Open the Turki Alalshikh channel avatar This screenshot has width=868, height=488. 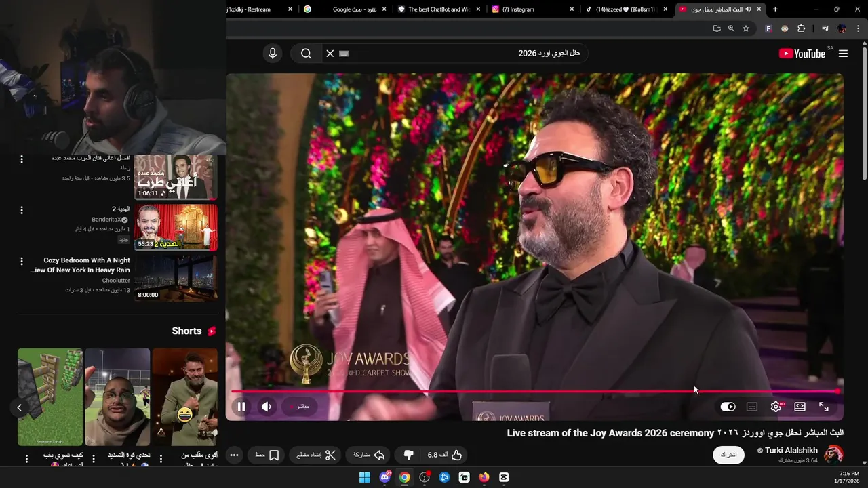pos(833,455)
